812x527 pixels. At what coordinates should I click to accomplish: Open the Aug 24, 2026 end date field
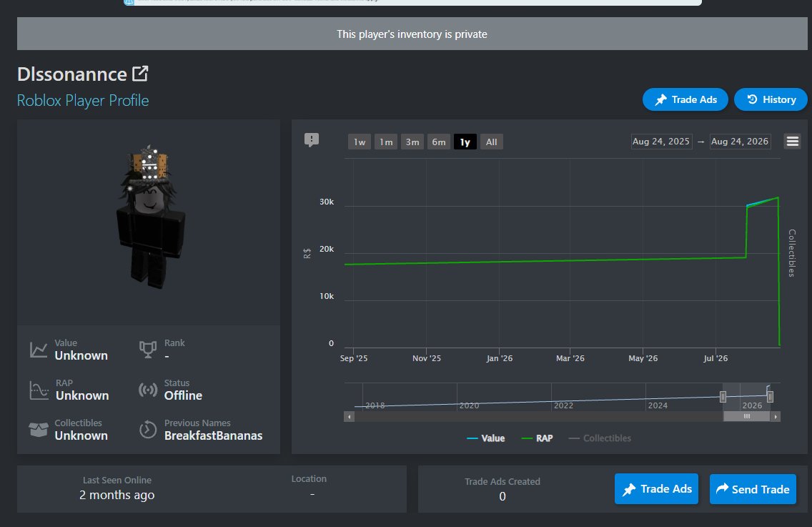point(740,142)
